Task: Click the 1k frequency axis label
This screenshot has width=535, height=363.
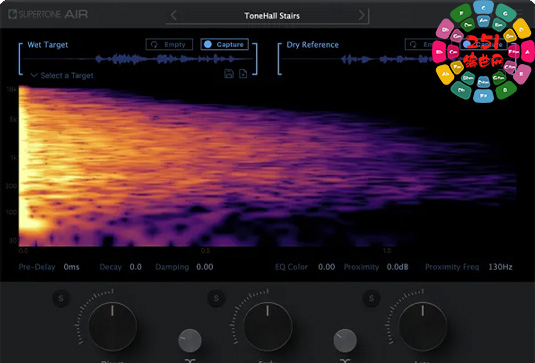Action: click(x=13, y=158)
